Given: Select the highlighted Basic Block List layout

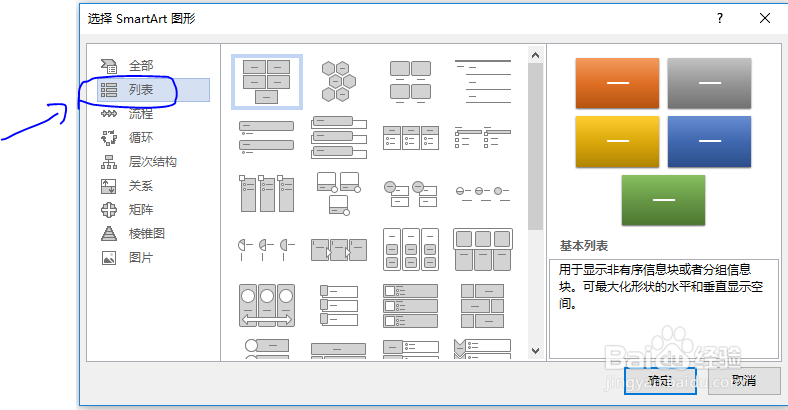Looking at the screenshot, I should click(x=267, y=82).
